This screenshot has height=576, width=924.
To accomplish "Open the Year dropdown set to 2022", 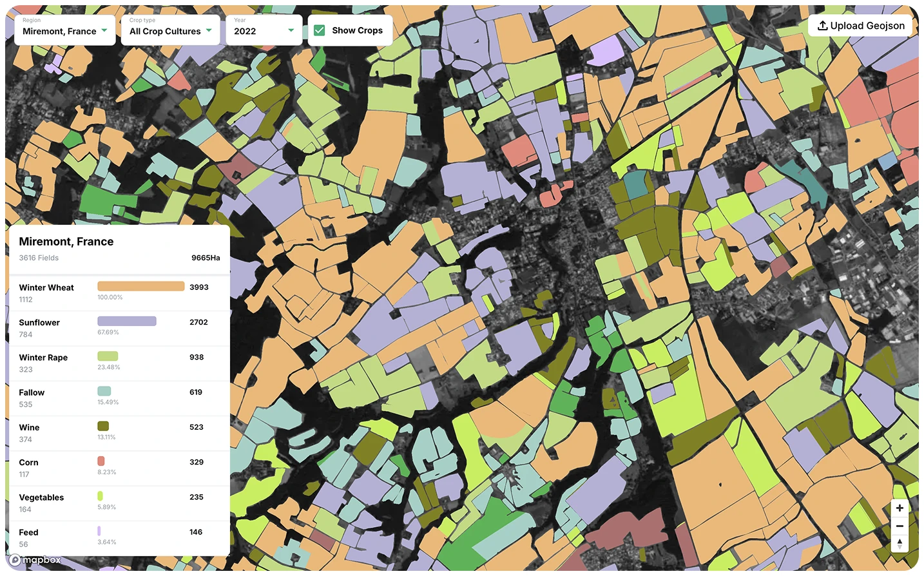I will 264,30.
